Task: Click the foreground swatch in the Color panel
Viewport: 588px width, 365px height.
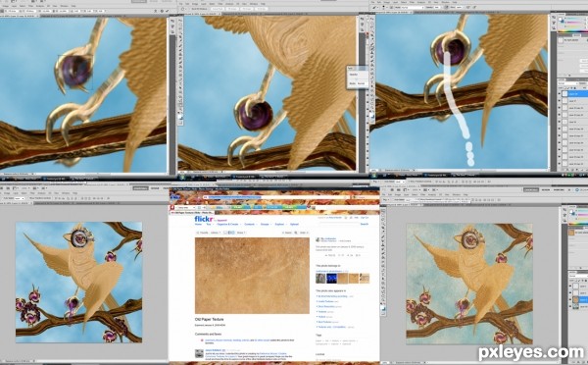Action: (x=560, y=19)
